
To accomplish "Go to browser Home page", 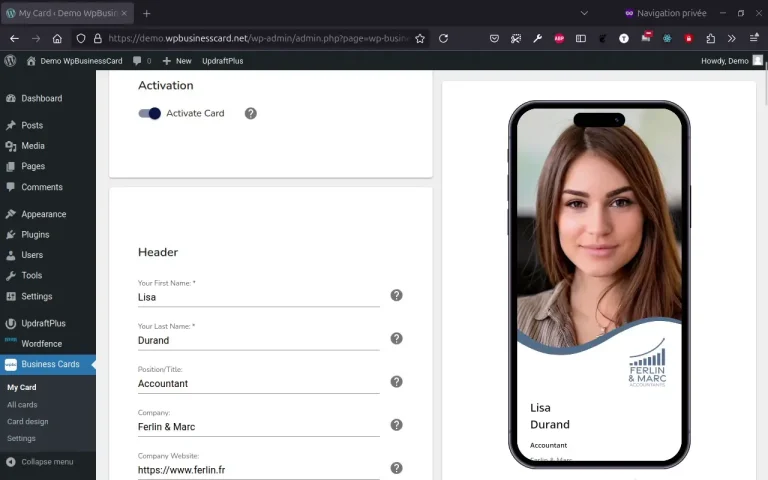I will point(57,38).
